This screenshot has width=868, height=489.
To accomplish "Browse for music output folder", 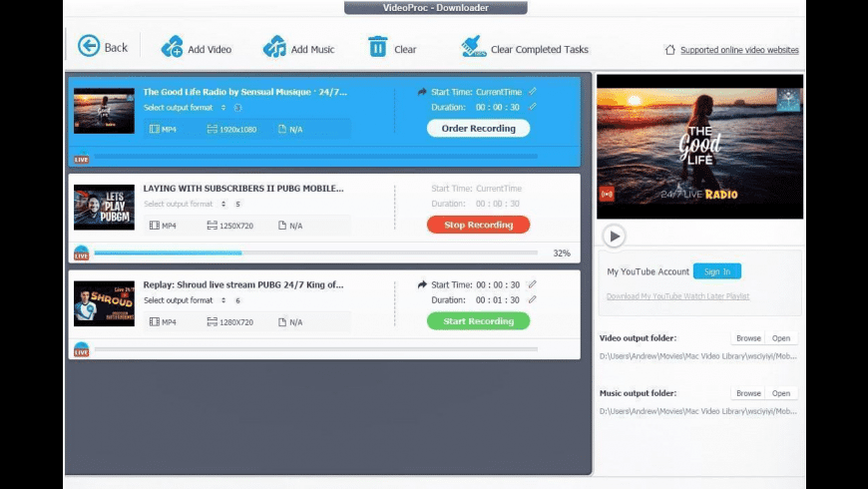I will click(748, 393).
